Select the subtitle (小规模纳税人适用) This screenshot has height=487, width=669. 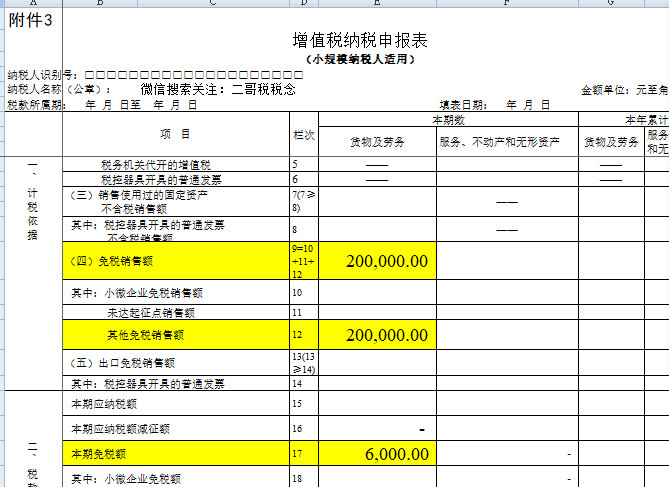click(x=361, y=59)
